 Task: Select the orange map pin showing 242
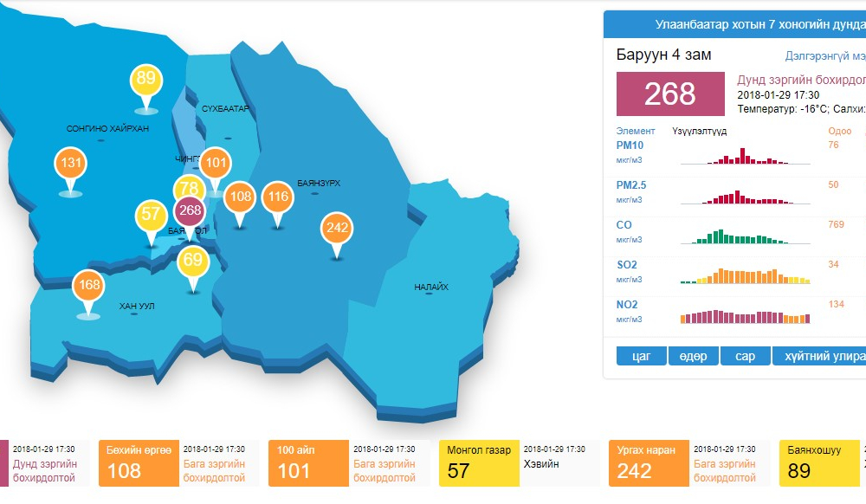pos(337,229)
